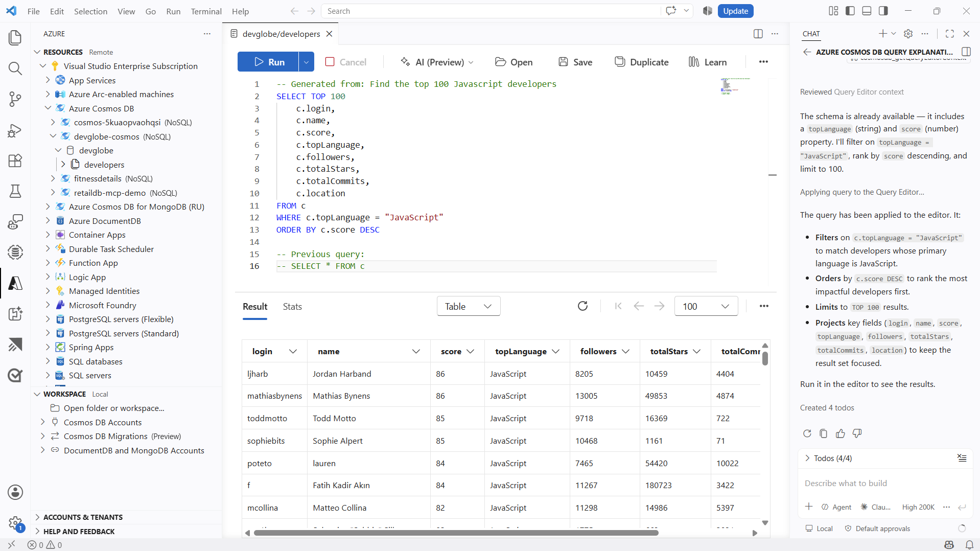
Task: Open the File menu
Action: tap(34, 11)
